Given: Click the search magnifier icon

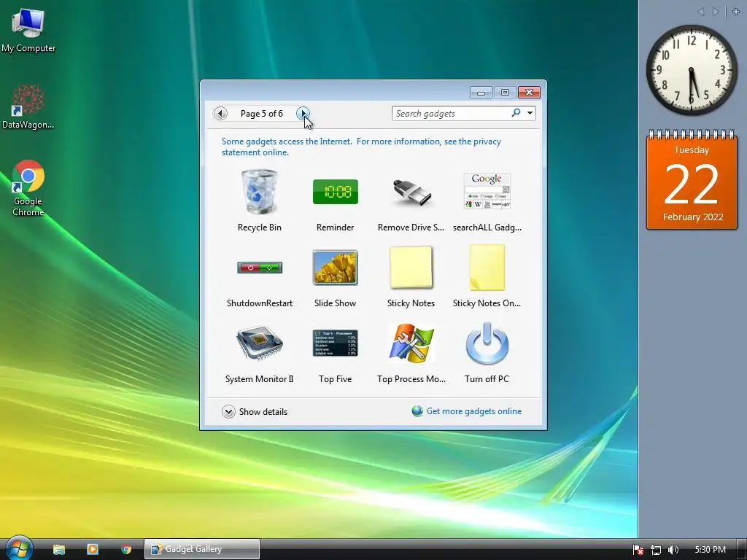Looking at the screenshot, I should [516, 113].
